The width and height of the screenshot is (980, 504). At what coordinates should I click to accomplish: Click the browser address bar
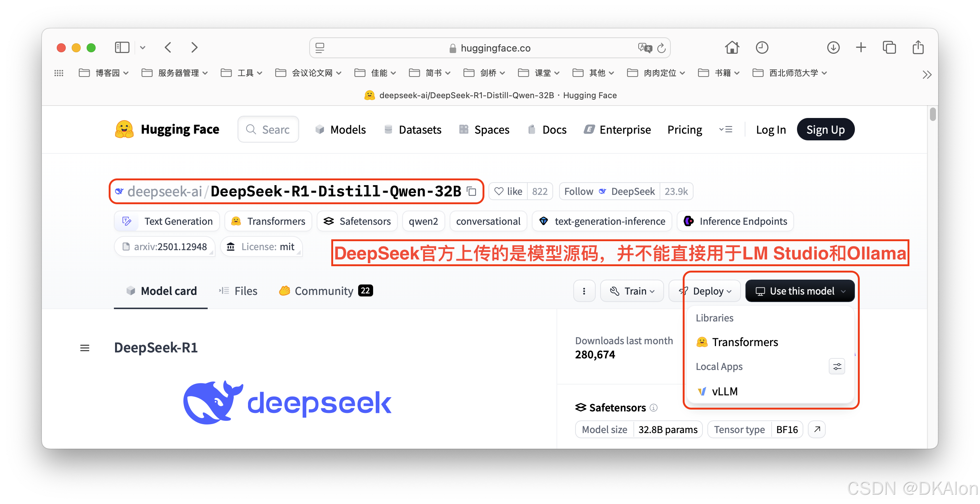[x=490, y=48]
